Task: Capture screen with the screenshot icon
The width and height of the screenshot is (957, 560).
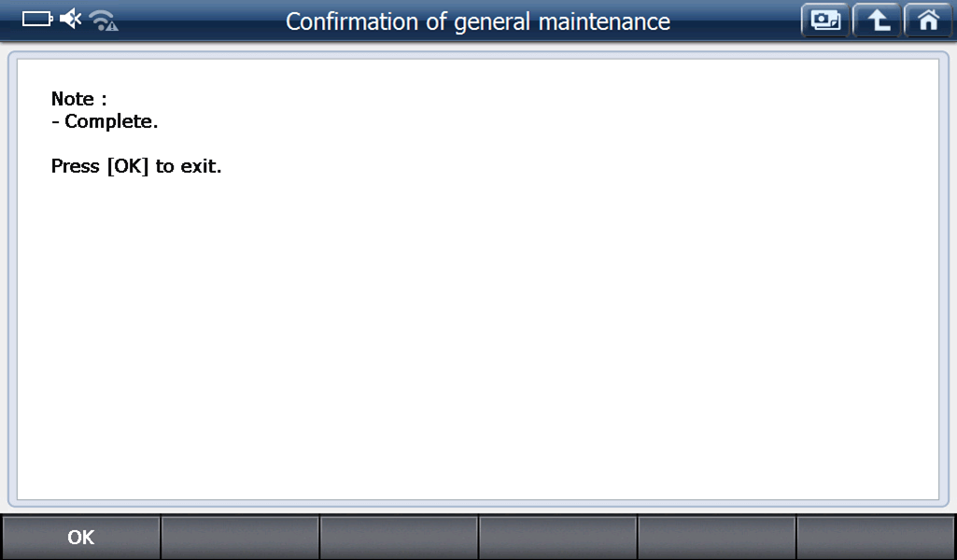Action: [x=824, y=21]
